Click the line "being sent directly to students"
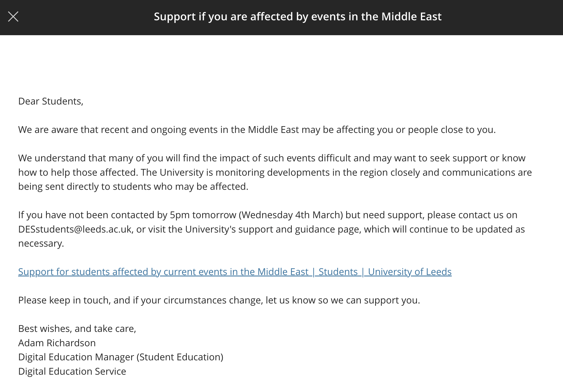 click(133, 187)
